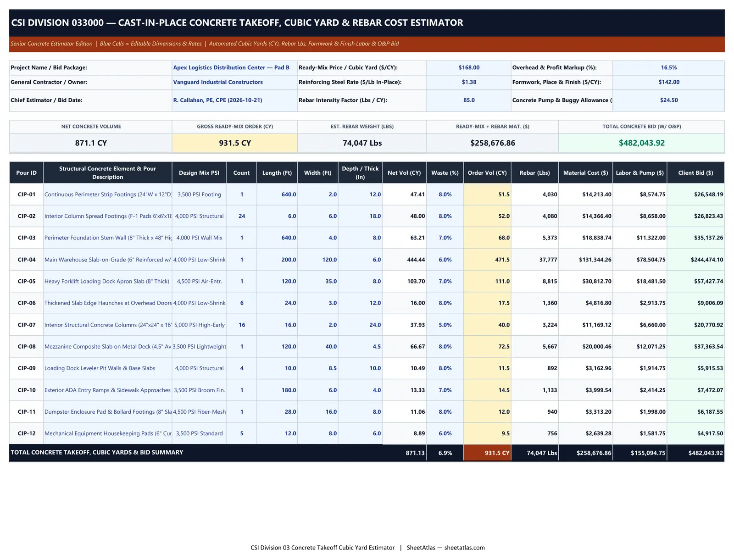Screen dimensions: 734x560
Task: Select the Reinforcing Steel Rate value $1.38
Action: point(469,82)
